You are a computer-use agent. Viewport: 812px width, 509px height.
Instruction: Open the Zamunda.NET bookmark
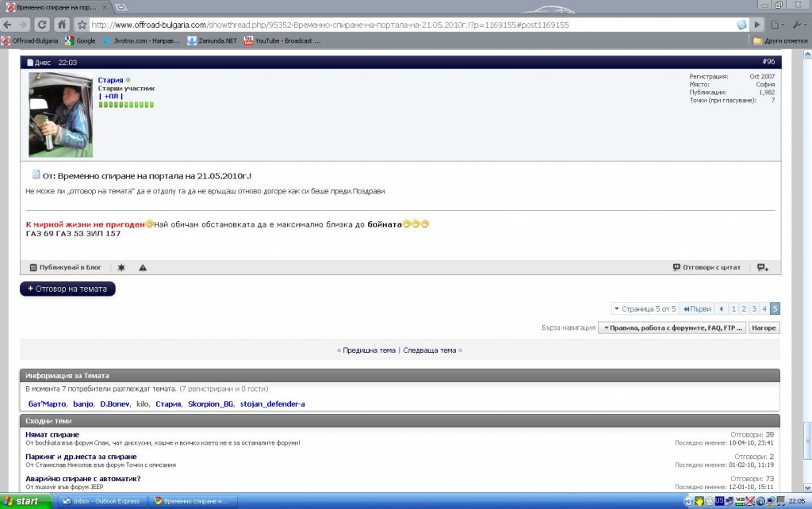(212, 40)
